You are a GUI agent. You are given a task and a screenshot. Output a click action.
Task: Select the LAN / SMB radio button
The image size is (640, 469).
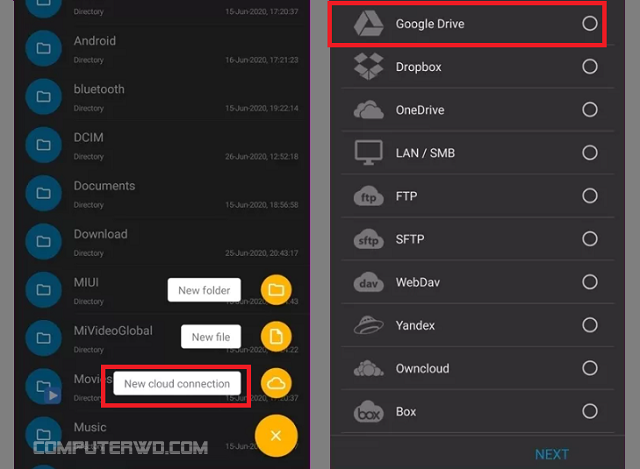pyautogui.click(x=590, y=153)
